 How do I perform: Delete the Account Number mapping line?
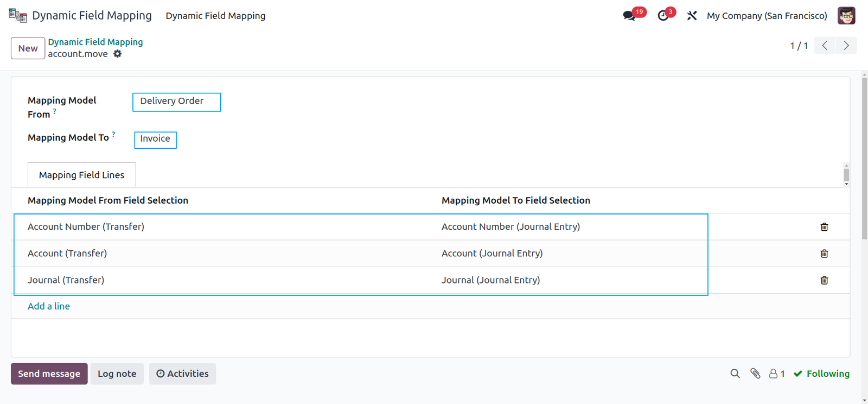click(x=824, y=227)
